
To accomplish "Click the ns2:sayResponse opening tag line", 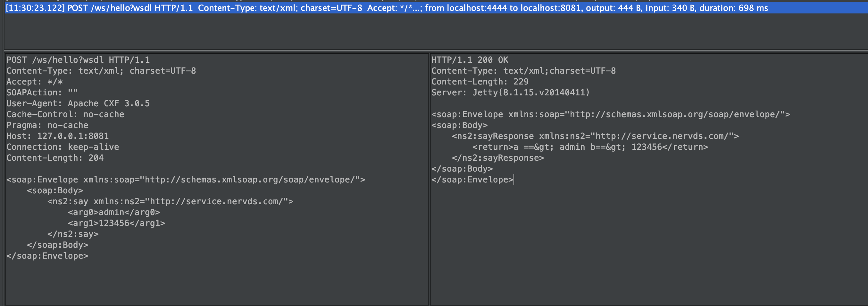I will 595,136.
